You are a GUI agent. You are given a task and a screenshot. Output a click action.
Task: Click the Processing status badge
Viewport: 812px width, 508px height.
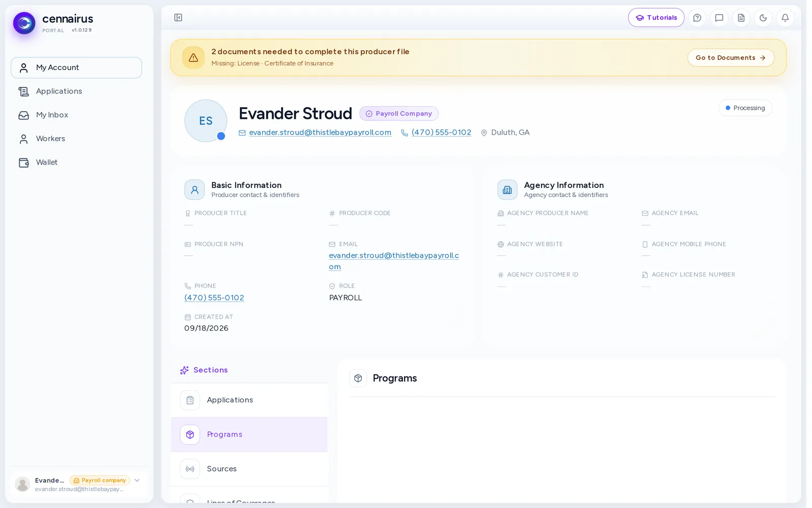tap(745, 108)
